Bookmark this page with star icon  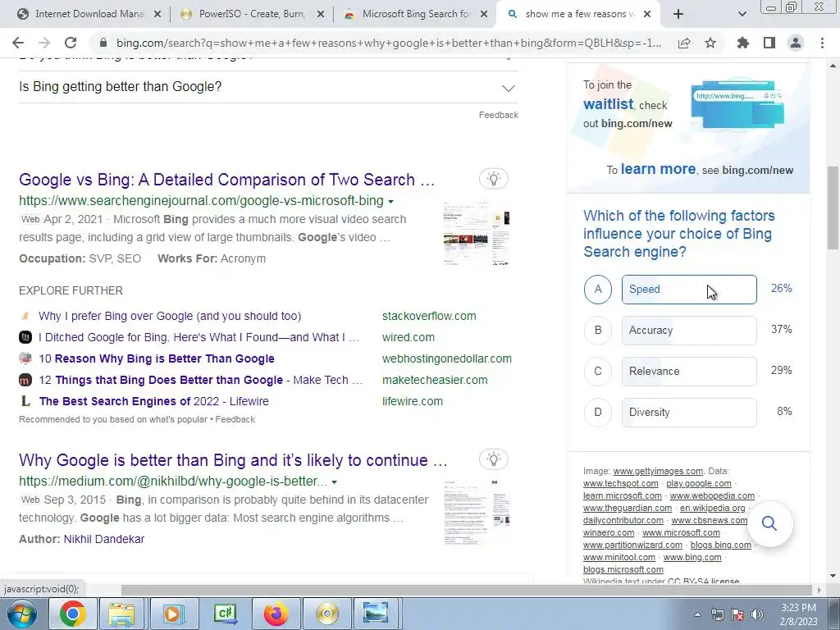(x=710, y=43)
